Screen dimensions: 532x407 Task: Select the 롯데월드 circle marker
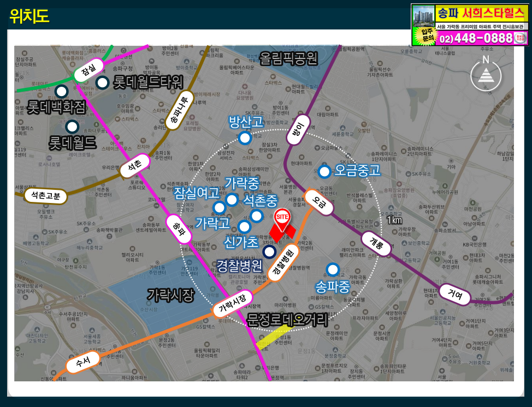click(72, 127)
